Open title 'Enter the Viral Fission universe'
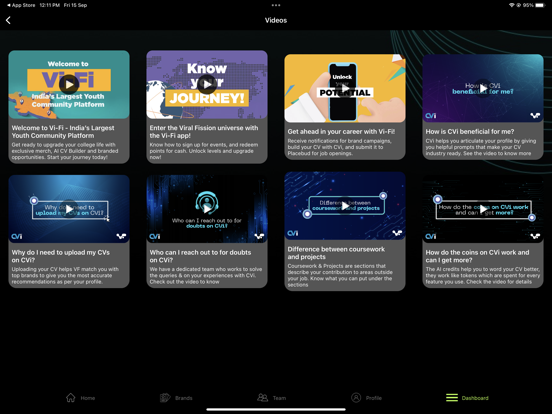Image resolution: width=552 pixels, height=414 pixels. (x=204, y=132)
